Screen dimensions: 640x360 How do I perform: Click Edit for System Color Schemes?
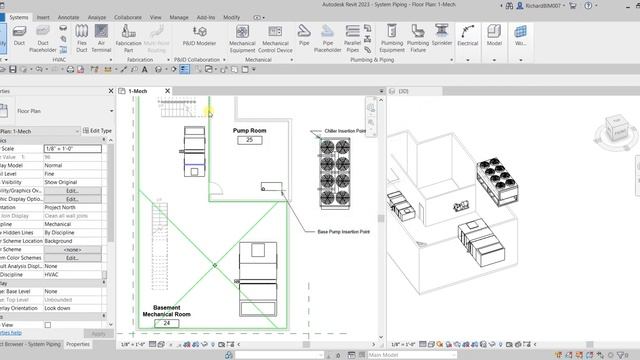point(72,258)
